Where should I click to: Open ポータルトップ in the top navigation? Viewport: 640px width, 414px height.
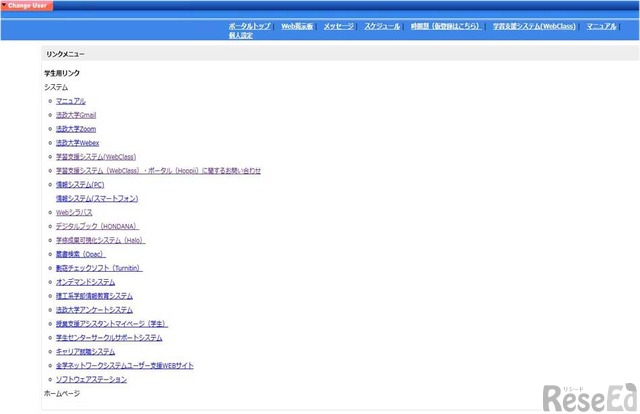(249, 25)
